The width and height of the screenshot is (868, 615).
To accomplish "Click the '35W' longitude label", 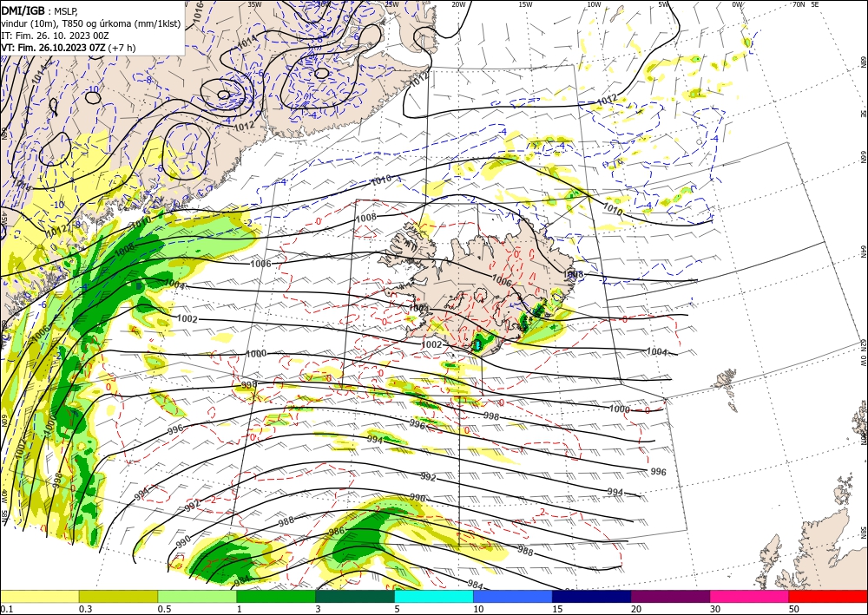I will click(254, 4).
